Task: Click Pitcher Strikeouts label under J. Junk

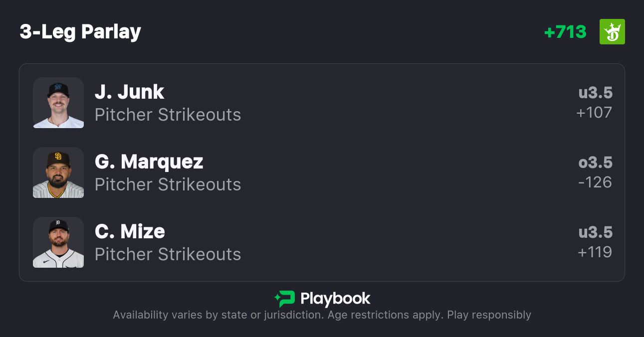Action: click(x=168, y=115)
